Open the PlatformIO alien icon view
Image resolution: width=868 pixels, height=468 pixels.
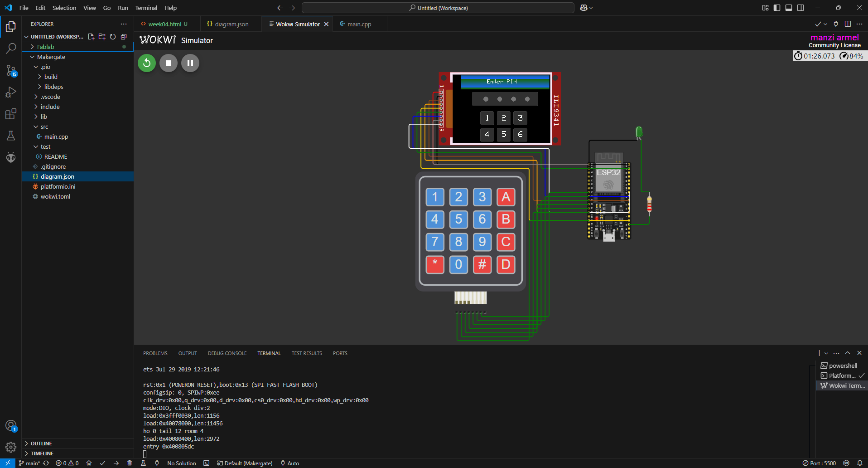coord(11,157)
